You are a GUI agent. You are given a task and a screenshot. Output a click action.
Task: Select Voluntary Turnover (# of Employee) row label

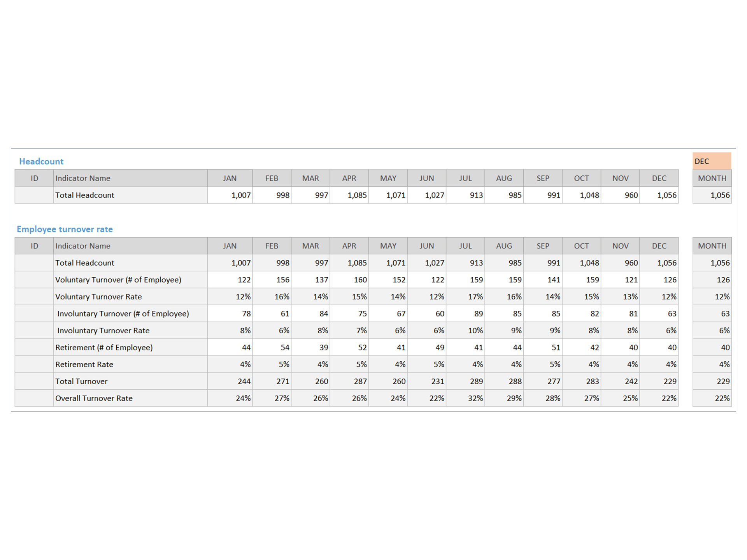pyautogui.click(x=130, y=280)
